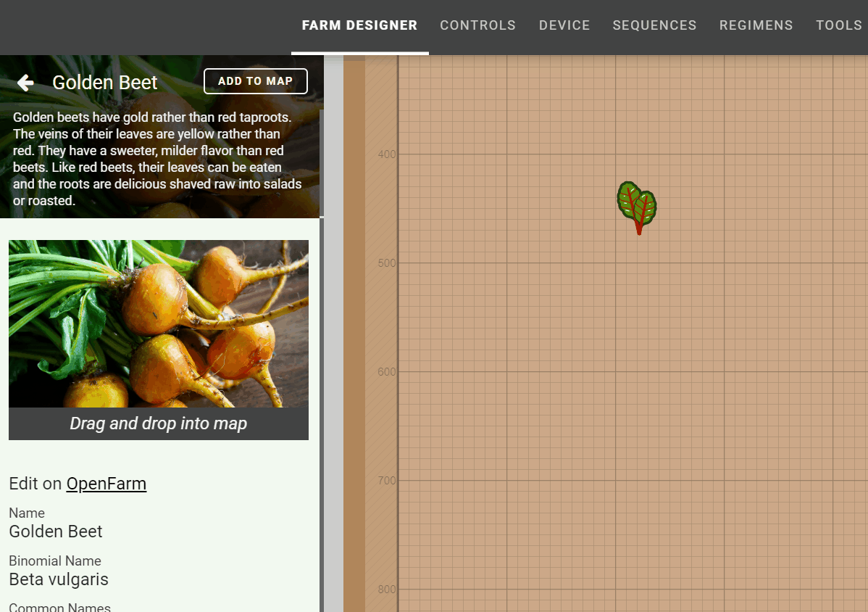
Task: Click the 500 axis label on map
Action: point(387,263)
